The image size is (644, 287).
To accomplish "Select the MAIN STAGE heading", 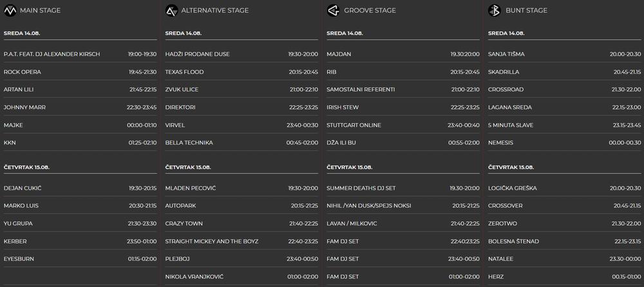I will click(x=37, y=10).
